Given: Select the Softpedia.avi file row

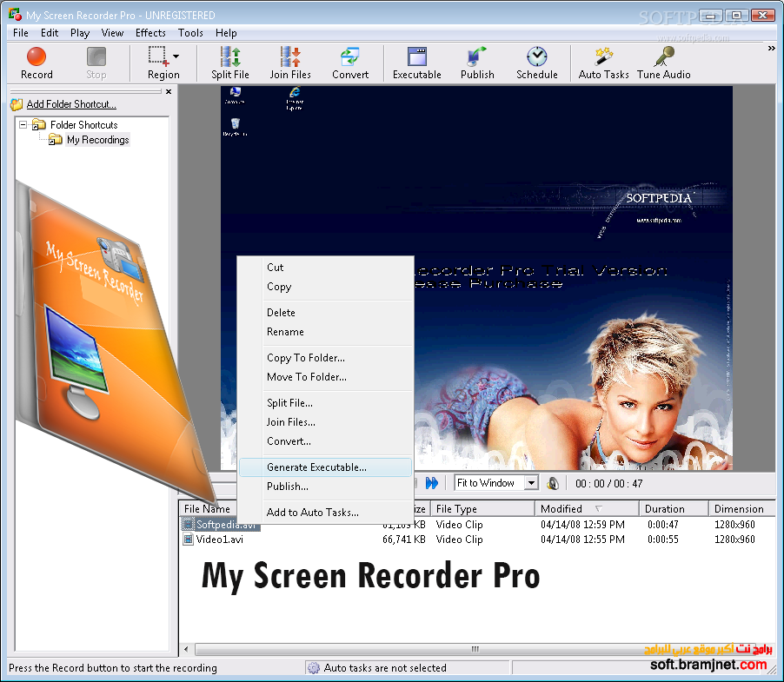Looking at the screenshot, I should [x=477, y=525].
